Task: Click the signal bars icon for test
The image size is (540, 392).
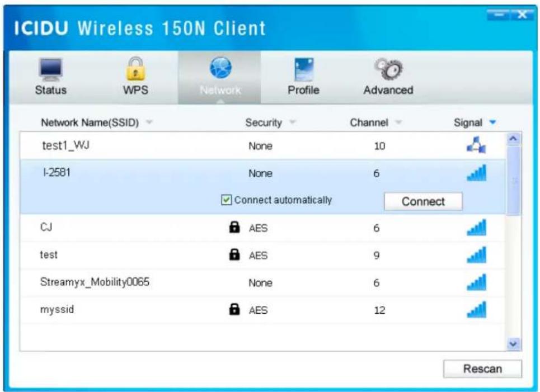Action: coord(476,255)
